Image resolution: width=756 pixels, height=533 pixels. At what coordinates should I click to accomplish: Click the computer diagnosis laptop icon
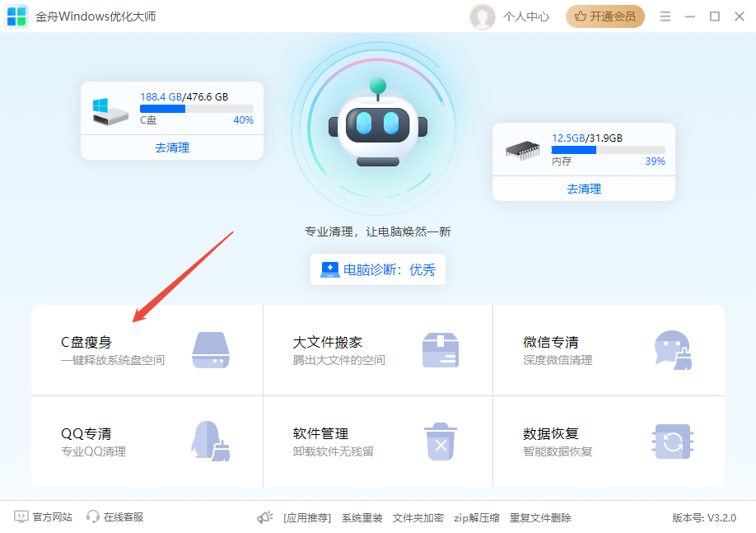pyautogui.click(x=329, y=269)
